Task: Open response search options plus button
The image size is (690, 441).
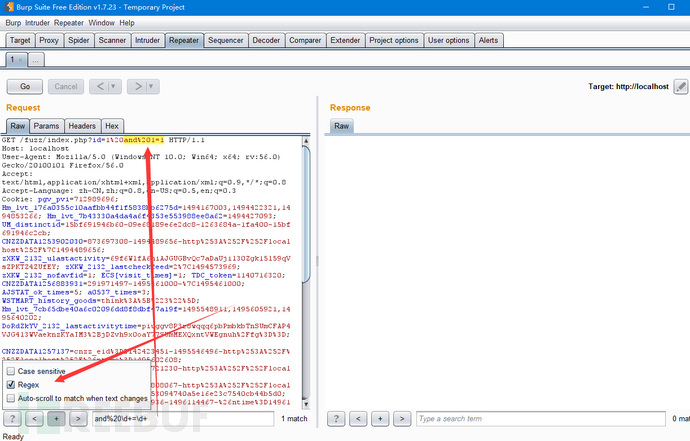Action: click(x=380, y=419)
